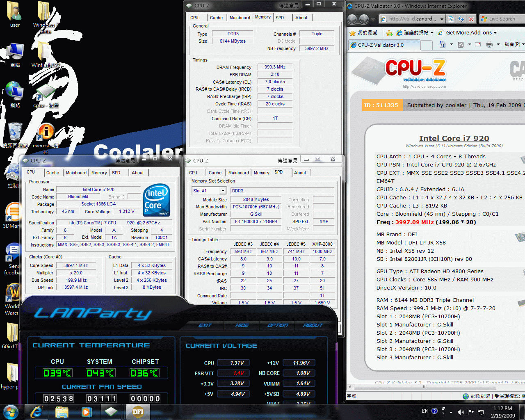The width and height of the screenshot is (525, 420).
Task: Click the network tray icon
Action: pyautogui.click(x=481, y=412)
